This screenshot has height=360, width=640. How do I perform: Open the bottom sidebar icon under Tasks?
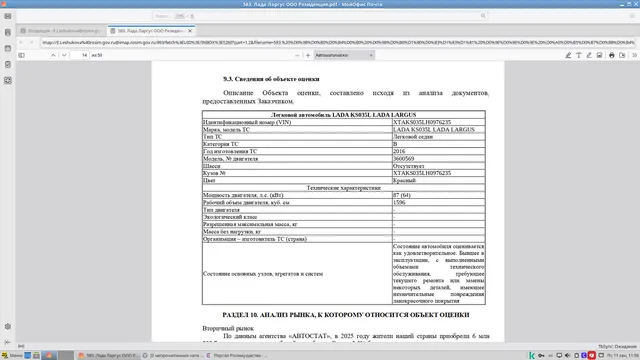(x=8, y=80)
